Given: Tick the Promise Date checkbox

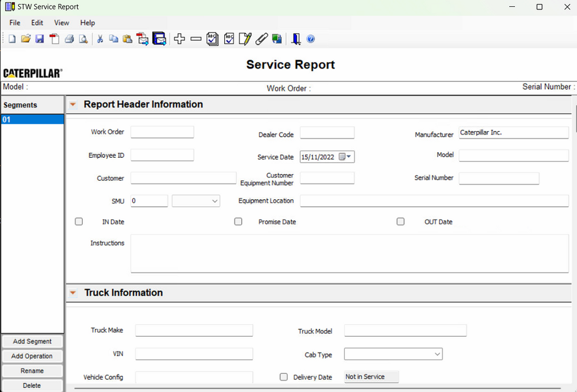Looking at the screenshot, I should point(238,222).
